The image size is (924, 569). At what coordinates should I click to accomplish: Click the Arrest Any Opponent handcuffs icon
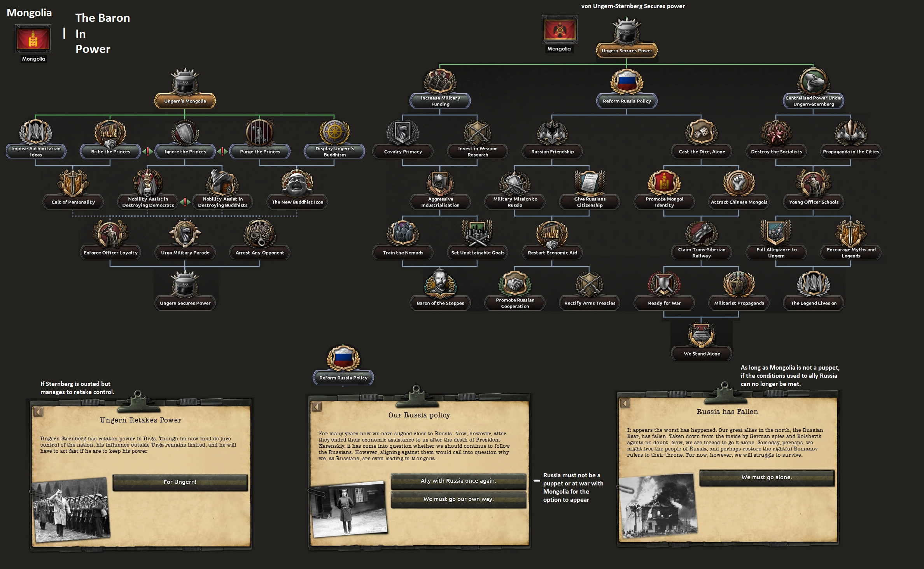pyautogui.click(x=259, y=234)
